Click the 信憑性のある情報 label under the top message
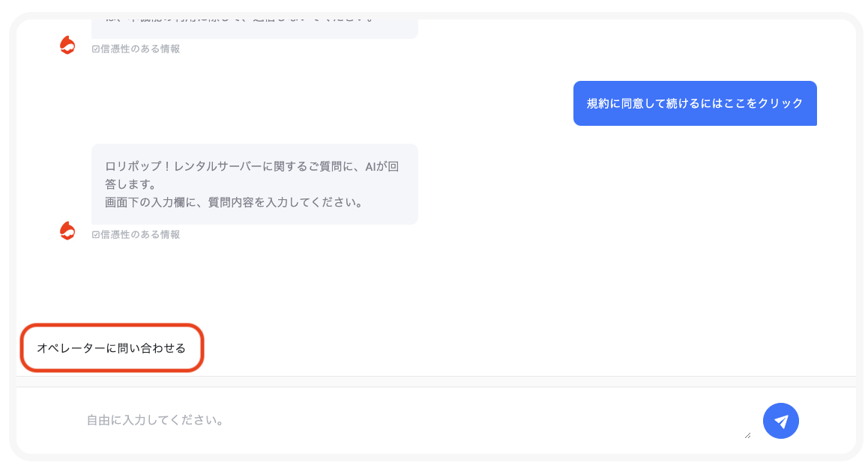This screenshot has height=465, width=868. coord(136,49)
